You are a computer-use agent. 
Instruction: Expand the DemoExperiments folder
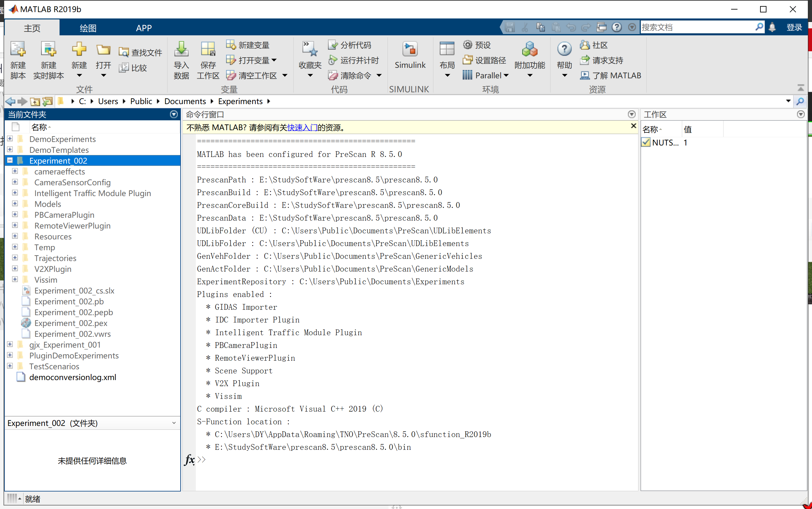tap(10, 139)
